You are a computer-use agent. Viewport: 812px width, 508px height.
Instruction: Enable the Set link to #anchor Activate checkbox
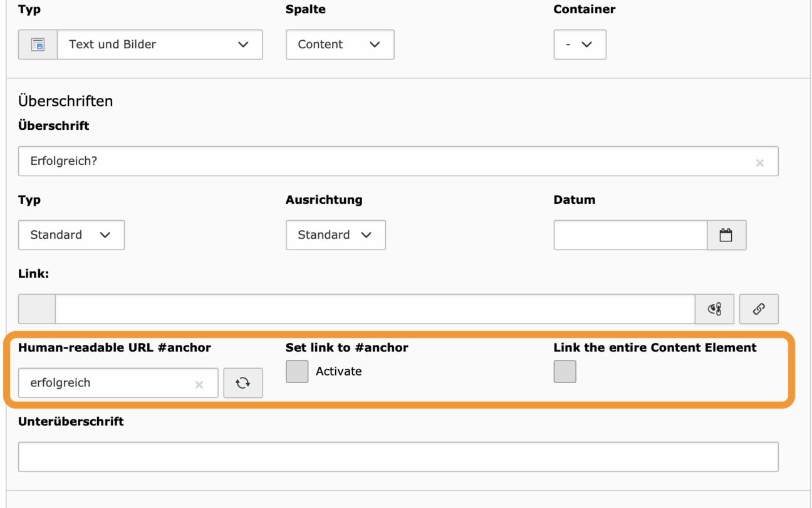(x=297, y=371)
